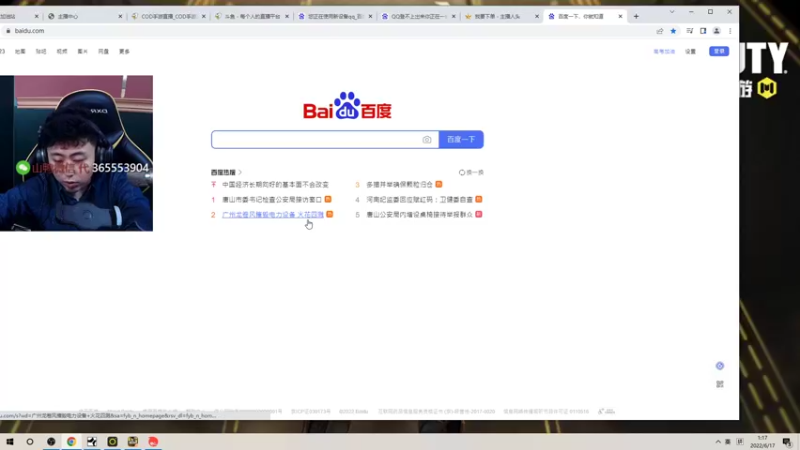Click the blue round assistant icon at bottom right
Viewport: 800px width, 450px height.
tap(719, 366)
